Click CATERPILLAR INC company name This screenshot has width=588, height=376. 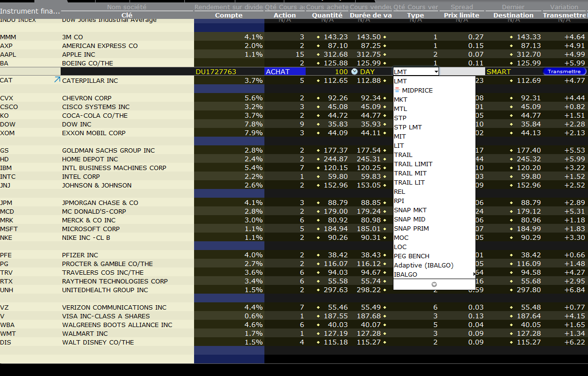coord(90,80)
